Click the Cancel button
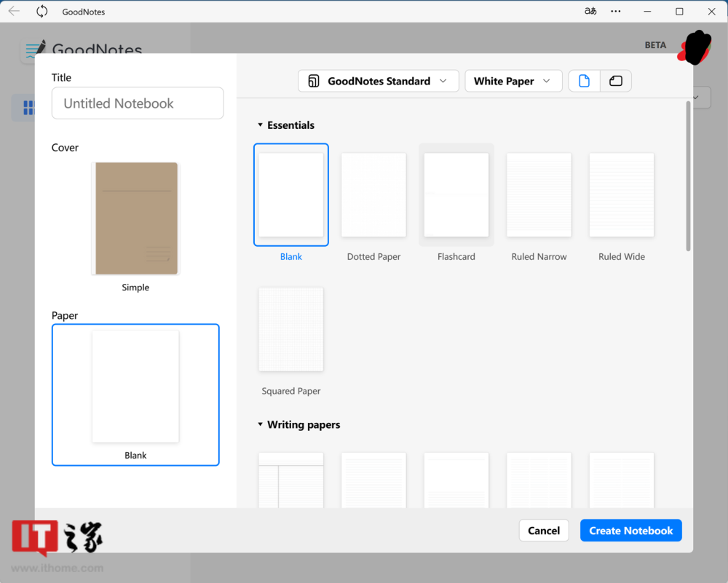This screenshot has height=583, width=728. pos(544,530)
